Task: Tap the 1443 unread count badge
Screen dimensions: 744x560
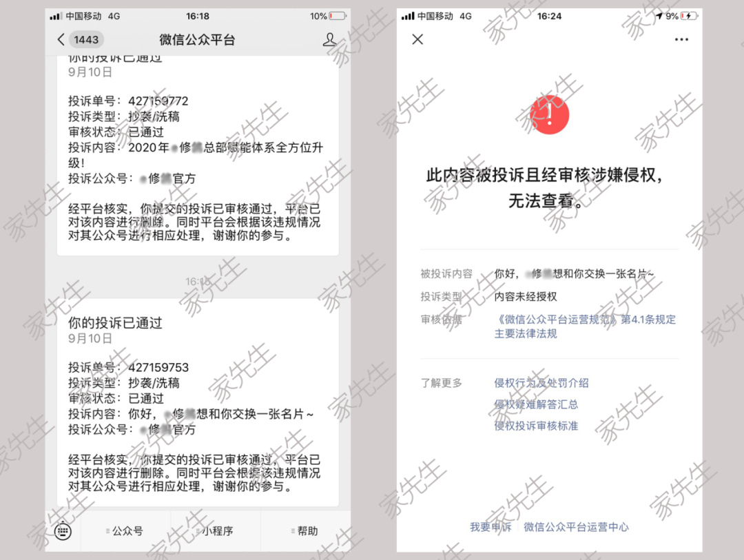Action: pyautogui.click(x=86, y=39)
